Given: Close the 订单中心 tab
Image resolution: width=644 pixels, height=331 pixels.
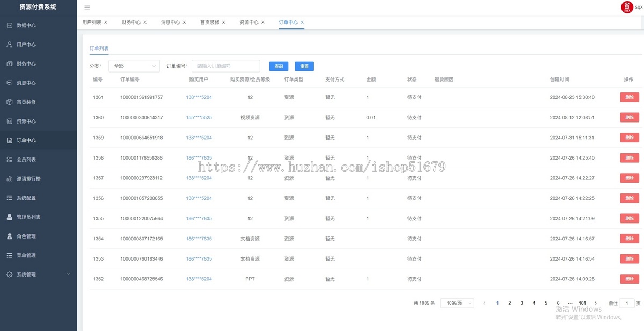Looking at the screenshot, I should click(x=302, y=22).
